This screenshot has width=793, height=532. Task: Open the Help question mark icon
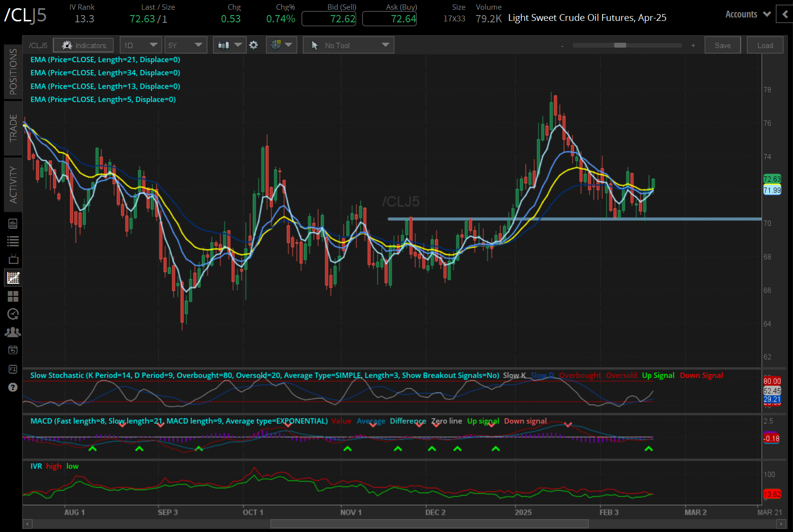(x=13, y=387)
